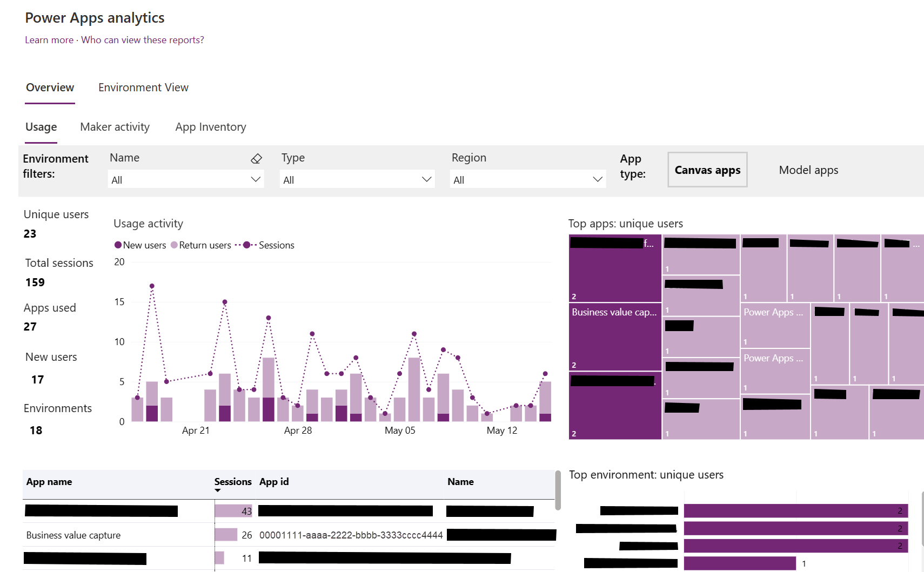
Task: Click the Apr 21 axis label
Action: point(196,430)
